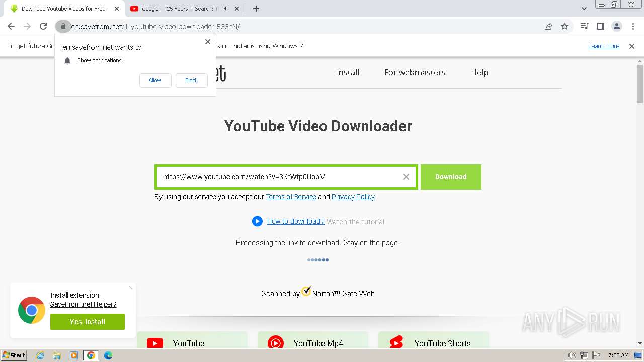This screenshot has height=362, width=644.
Task: Click the show desktop button in system tray
Action: click(x=638, y=355)
